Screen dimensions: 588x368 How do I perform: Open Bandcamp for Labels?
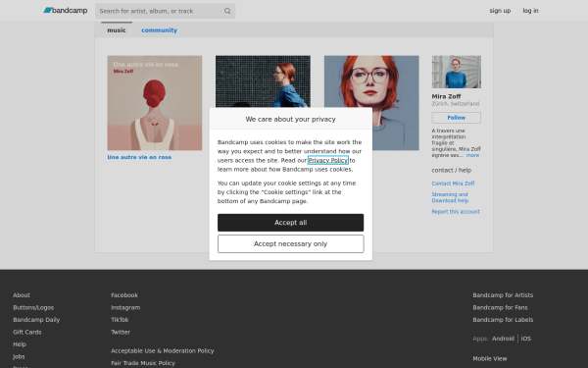pyautogui.click(x=503, y=320)
